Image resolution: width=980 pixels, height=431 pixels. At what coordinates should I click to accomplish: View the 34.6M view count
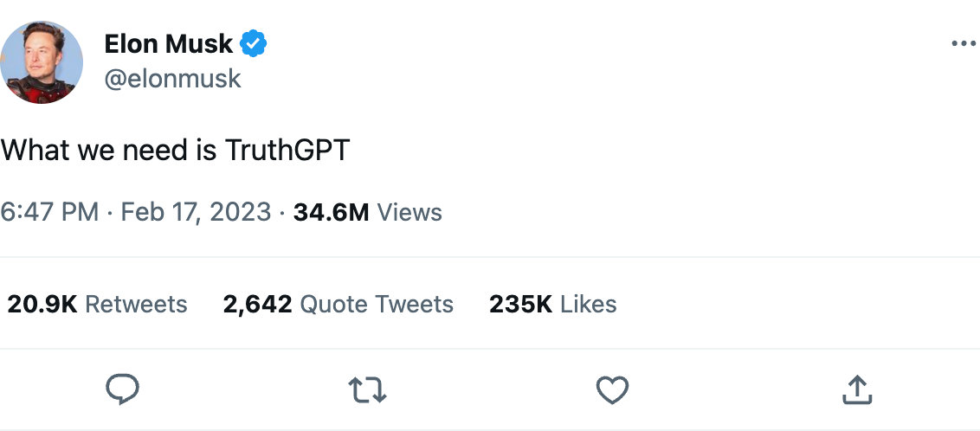point(332,212)
